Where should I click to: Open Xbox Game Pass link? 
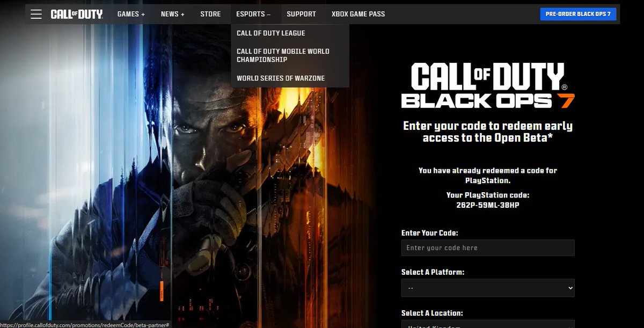click(x=358, y=14)
